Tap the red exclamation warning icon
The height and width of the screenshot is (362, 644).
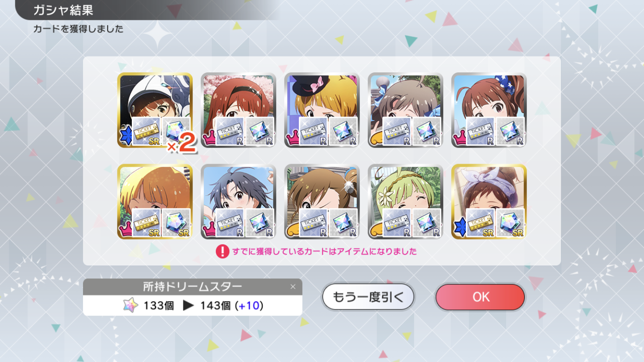tap(222, 251)
